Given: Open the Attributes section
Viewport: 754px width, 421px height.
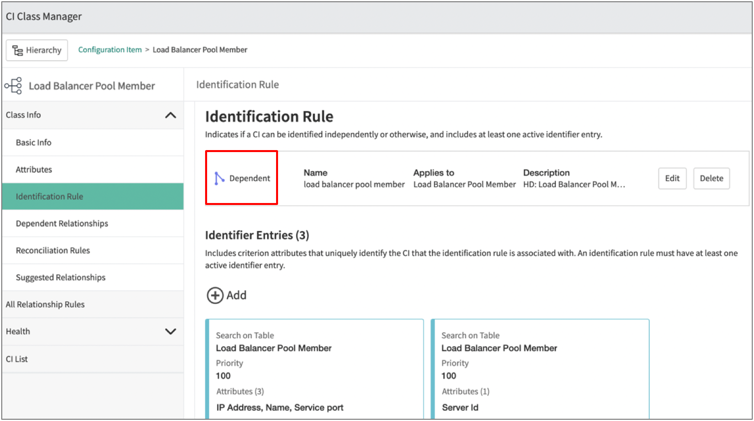Looking at the screenshot, I should pyautogui.click(x=93, y=170).
